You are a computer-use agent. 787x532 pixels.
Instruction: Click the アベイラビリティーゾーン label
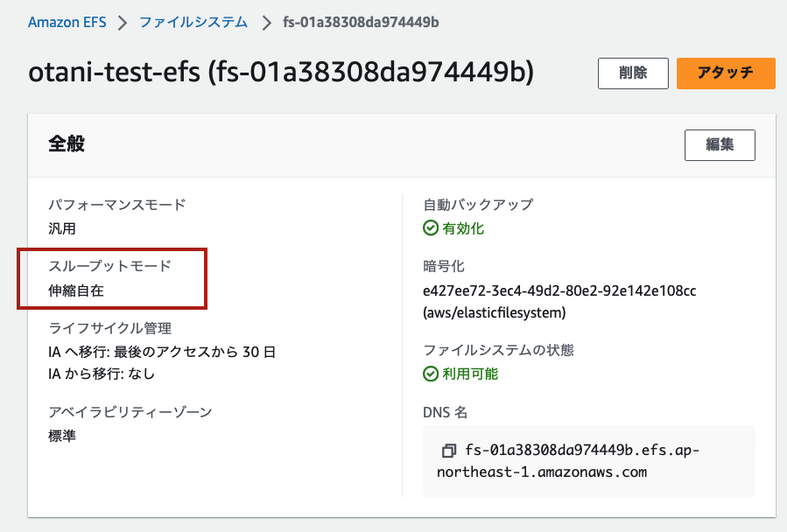click(130, 412)
